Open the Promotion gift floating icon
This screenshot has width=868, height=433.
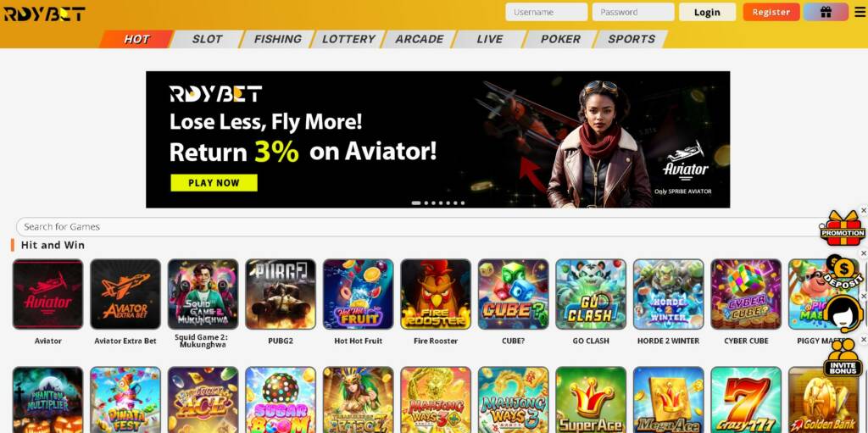coord(842,227)
